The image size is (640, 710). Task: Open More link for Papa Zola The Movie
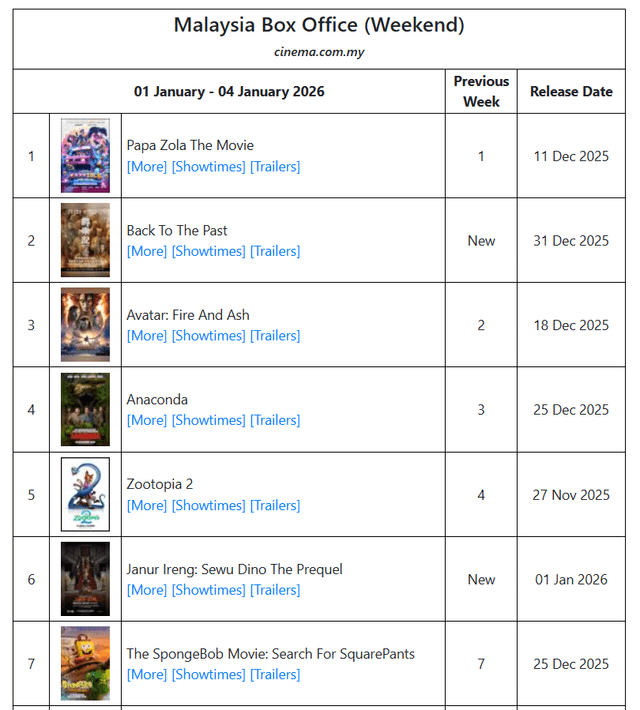click(147, 167)
